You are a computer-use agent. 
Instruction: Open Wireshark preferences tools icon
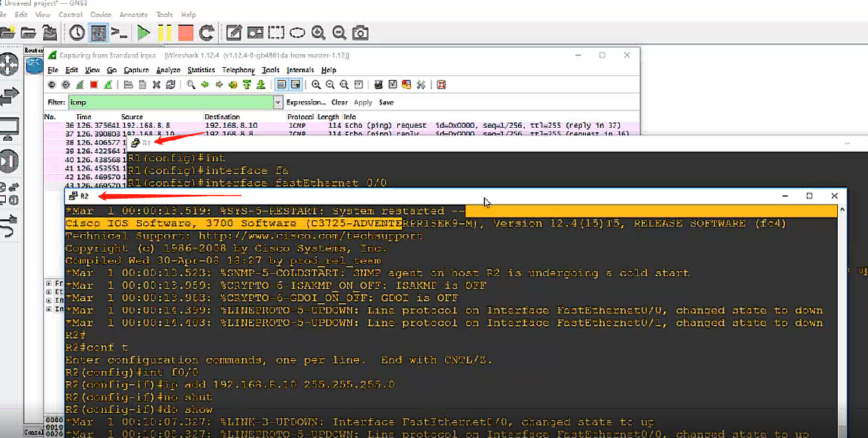[x=421, y=85]
